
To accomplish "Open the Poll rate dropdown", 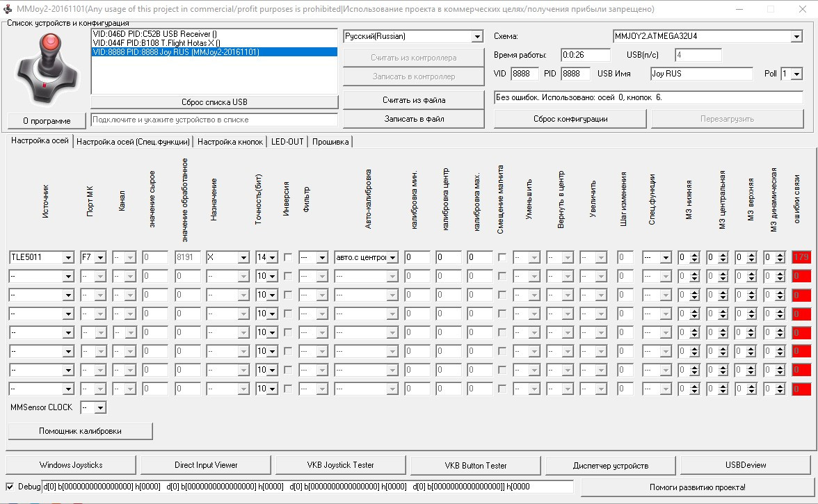I will 796,74.
